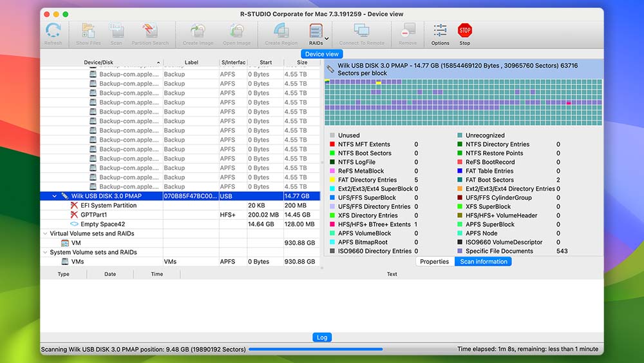Switch to the Properties tab
Screen dimensions: 644x363
click(435, 262)
